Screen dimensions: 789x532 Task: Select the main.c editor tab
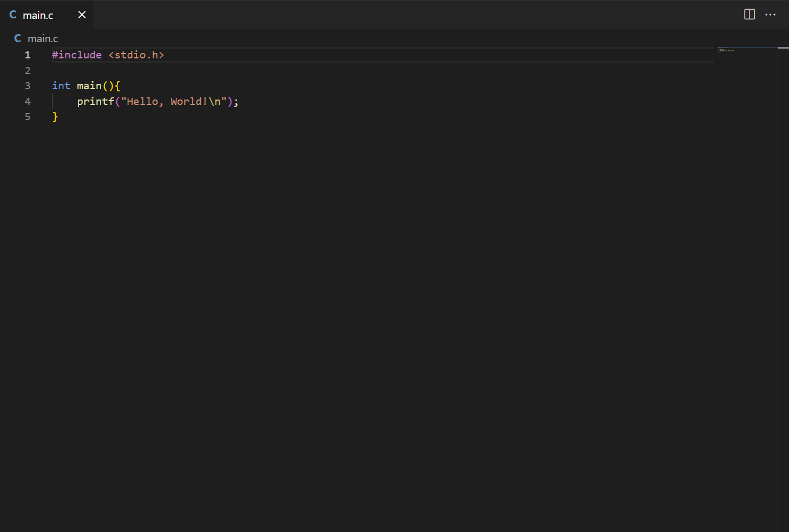pos(38,15)
